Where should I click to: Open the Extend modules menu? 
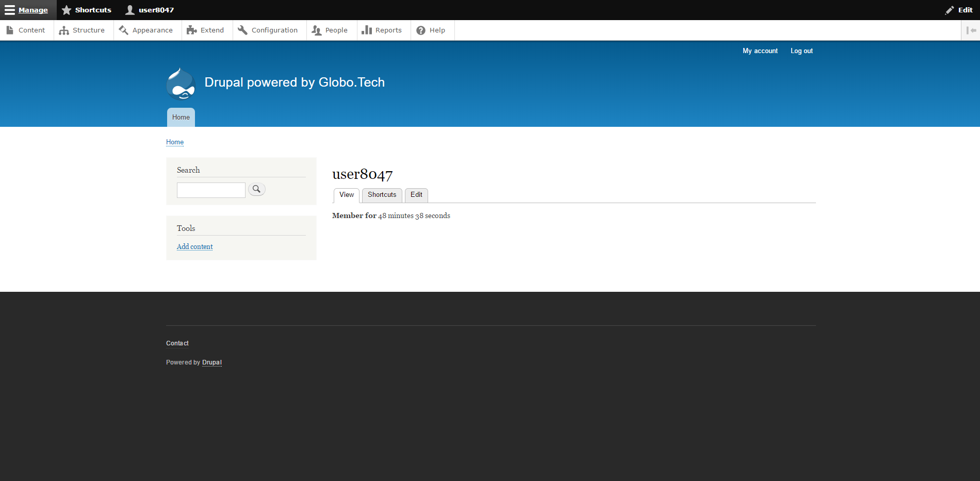(x=206, y=30)
